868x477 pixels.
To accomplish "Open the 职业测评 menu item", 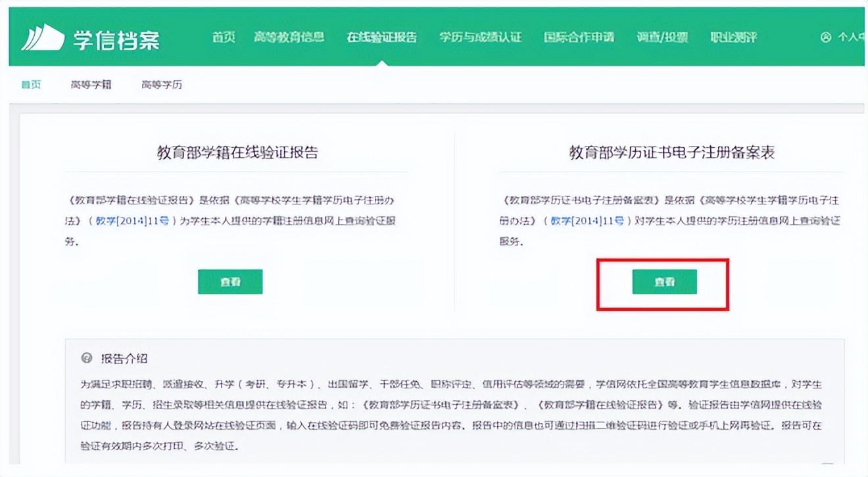I will pyautogui.click(x=735, y=37).
